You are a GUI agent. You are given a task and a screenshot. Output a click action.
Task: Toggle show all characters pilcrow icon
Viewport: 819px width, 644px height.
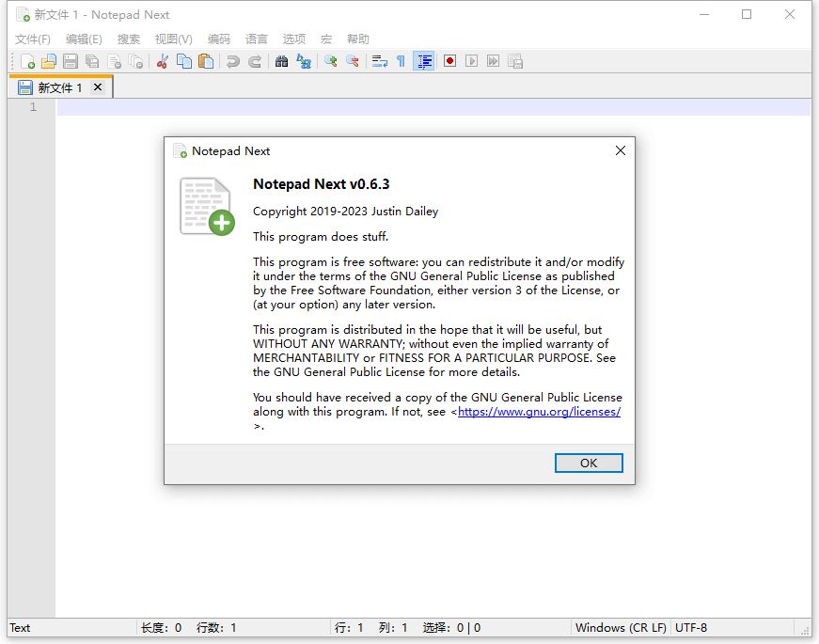click(402, 62)
